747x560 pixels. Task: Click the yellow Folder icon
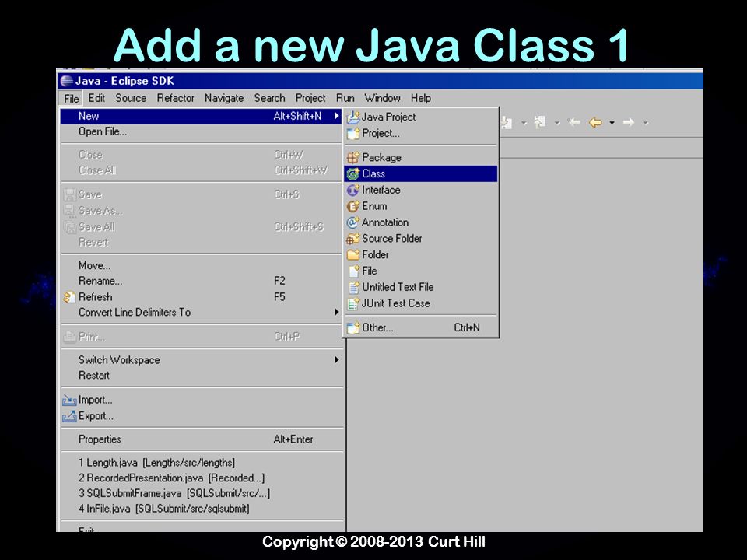click(353, 255)
